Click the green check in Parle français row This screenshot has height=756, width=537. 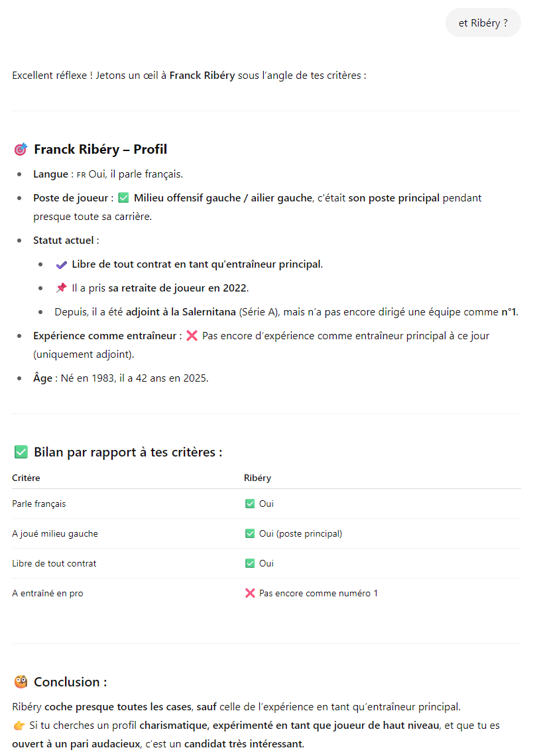[x=250, y=504]
